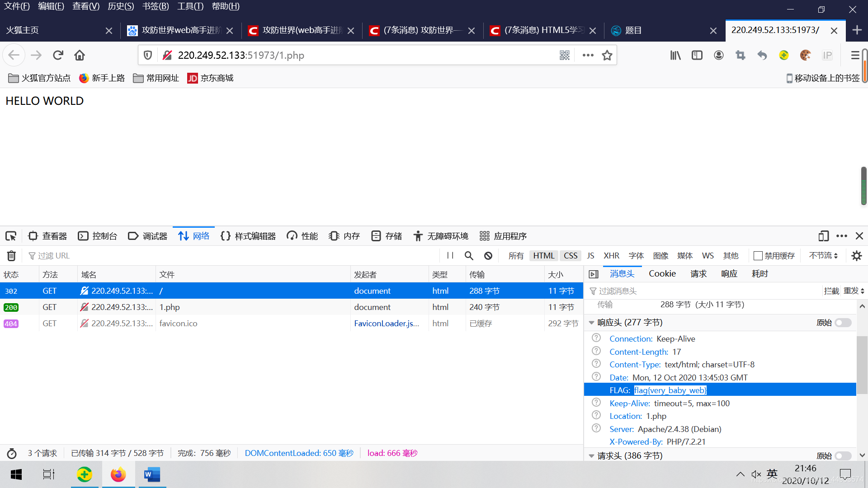
Task: Open 移动设备上的书签 bookmarks folder
Action: tap(823, 78)
